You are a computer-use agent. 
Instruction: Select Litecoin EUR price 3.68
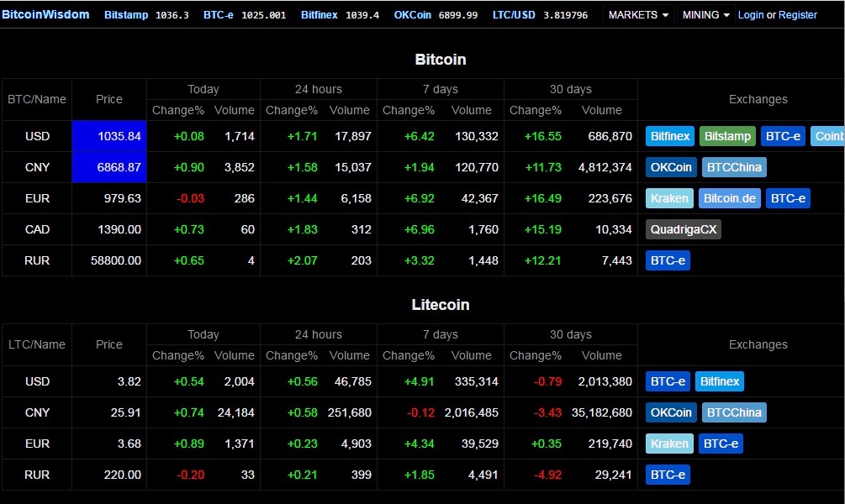point(129,444)
